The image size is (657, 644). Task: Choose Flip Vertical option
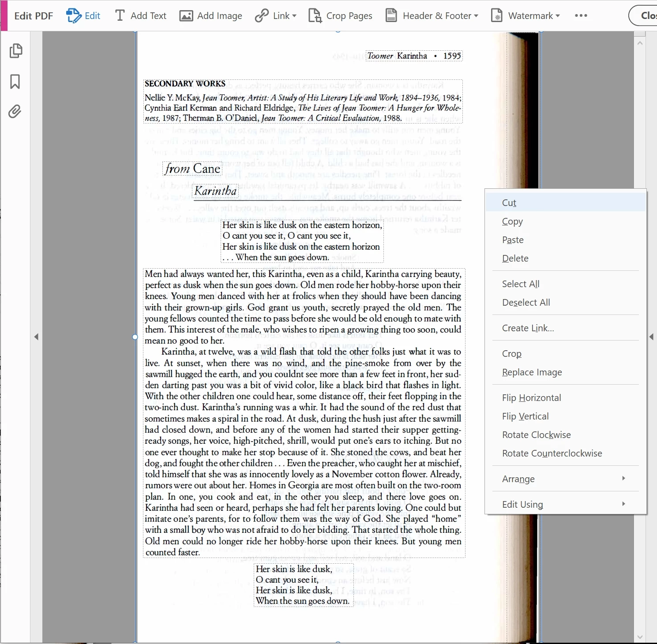click(566, 416)
